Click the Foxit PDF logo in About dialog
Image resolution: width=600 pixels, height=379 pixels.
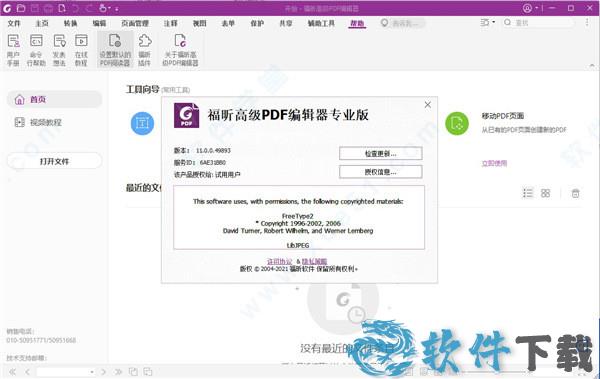(186, 115)
